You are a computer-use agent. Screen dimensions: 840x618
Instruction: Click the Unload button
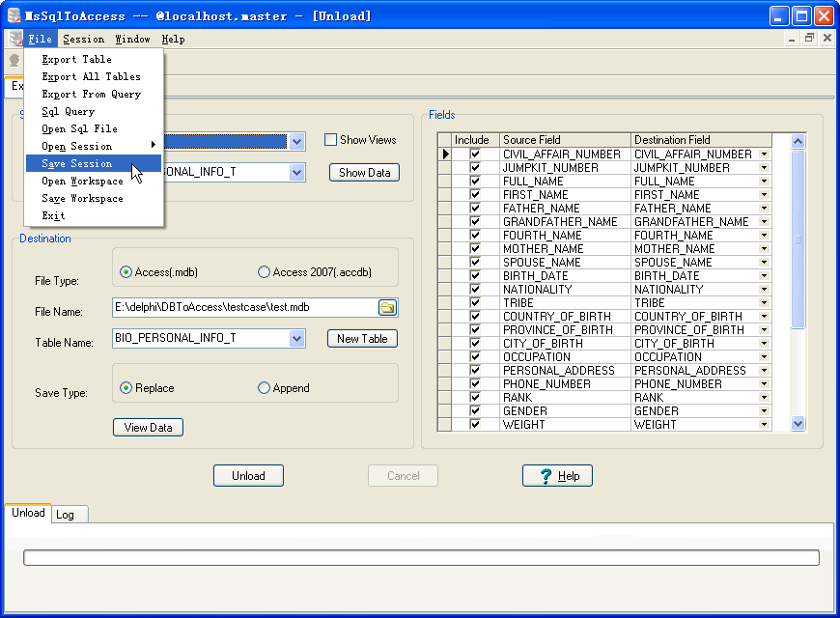(248, 476)
